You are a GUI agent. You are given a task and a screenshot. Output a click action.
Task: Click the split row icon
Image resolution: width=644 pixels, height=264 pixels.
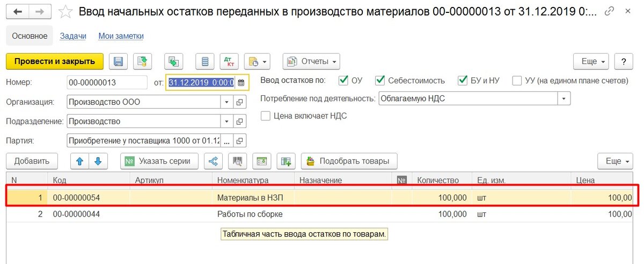coord(214,161)
